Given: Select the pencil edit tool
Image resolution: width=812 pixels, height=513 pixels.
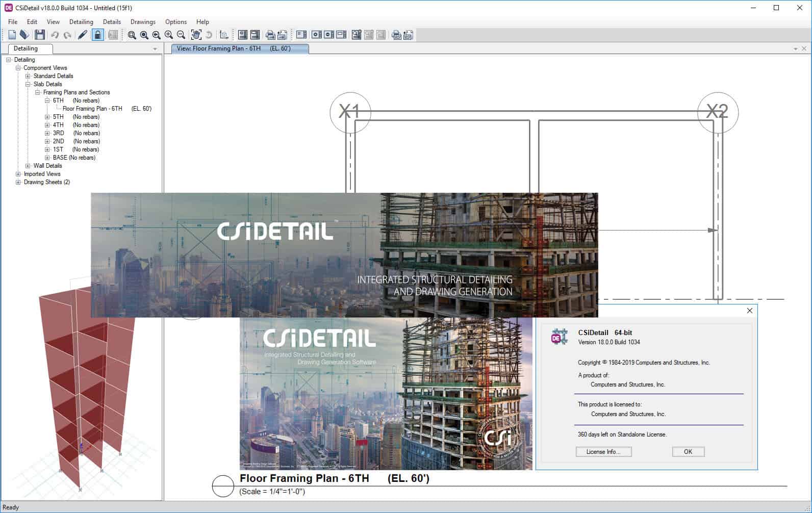Looking at the screenshot, I should (82, 35).
